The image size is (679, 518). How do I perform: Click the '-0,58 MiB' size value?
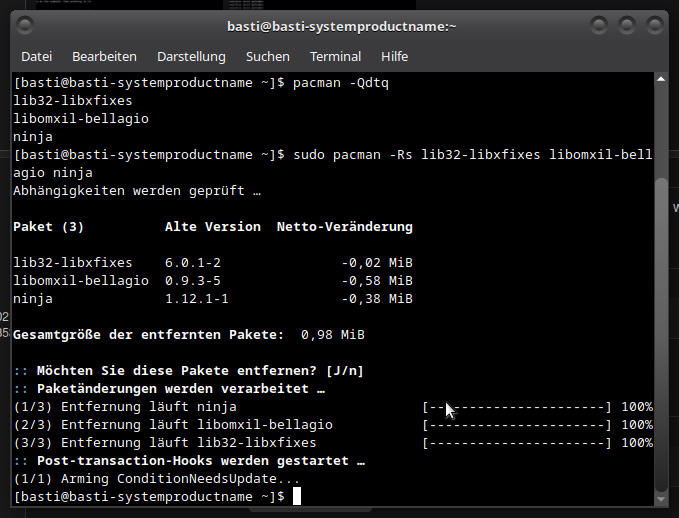coord(377,281)
